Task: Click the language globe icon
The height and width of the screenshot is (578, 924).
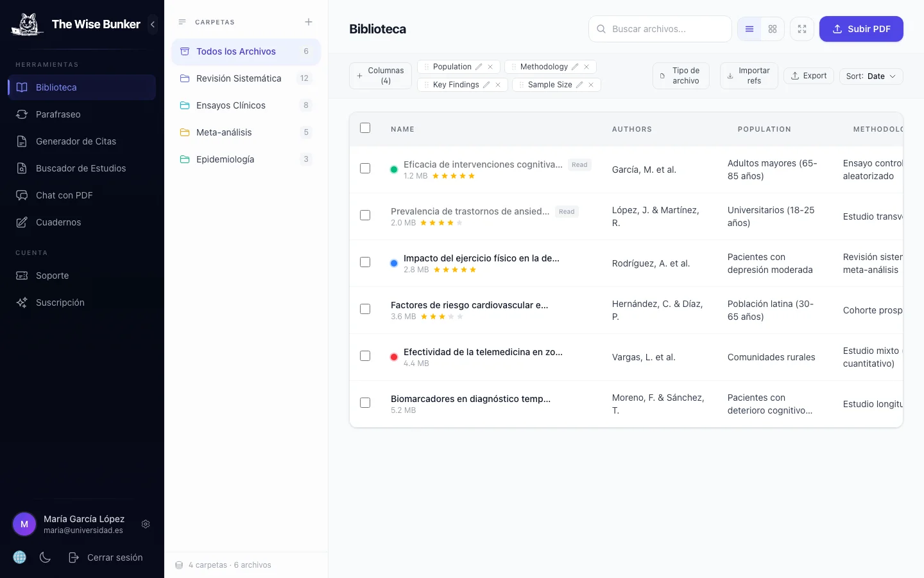Action: (x=19, y=557)
